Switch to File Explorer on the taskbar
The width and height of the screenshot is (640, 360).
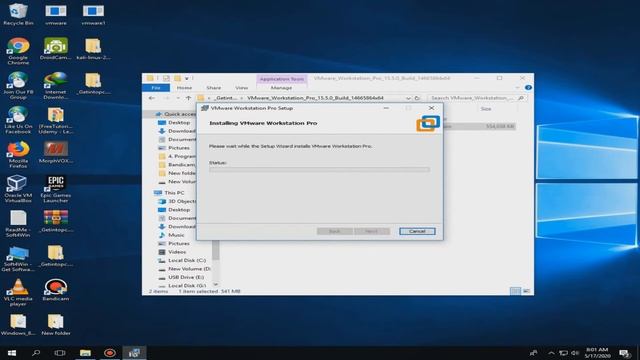pos(85,353)
